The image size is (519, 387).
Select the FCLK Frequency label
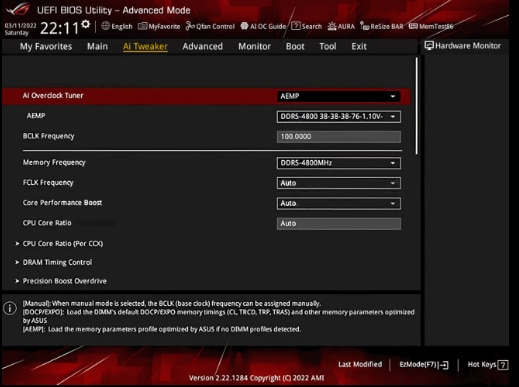(48, 183)
